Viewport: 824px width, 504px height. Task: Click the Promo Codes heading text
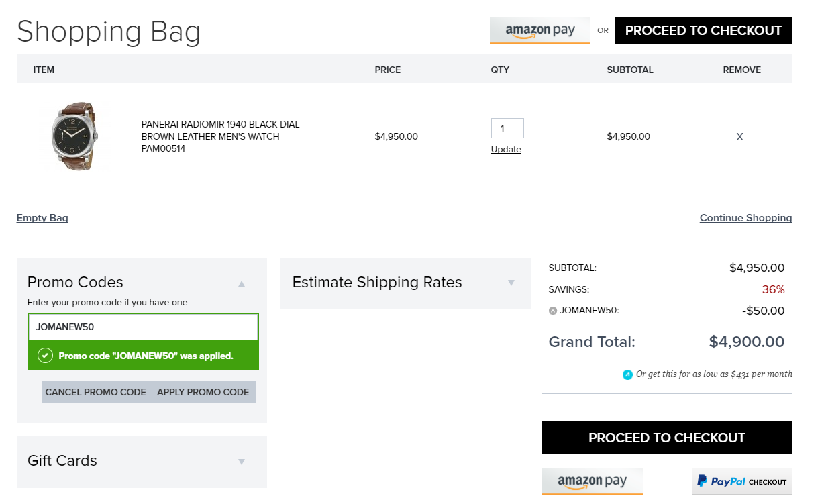[75, 282]
